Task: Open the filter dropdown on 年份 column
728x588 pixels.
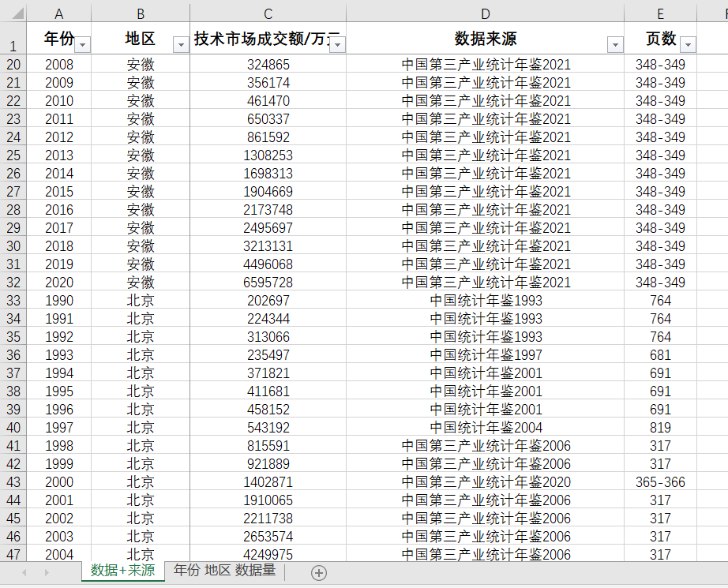Action: click(x=82, y=44)
